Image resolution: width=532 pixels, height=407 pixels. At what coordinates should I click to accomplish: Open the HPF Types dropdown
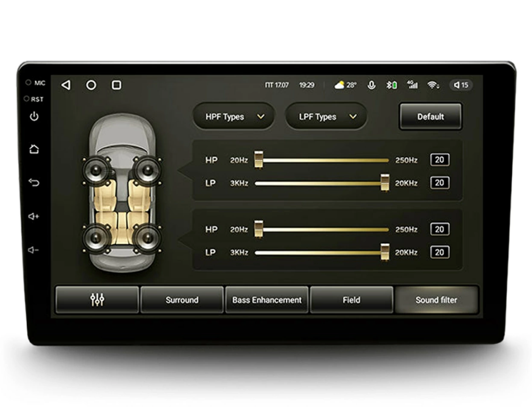pyautogui.click(x=234, y=117)
